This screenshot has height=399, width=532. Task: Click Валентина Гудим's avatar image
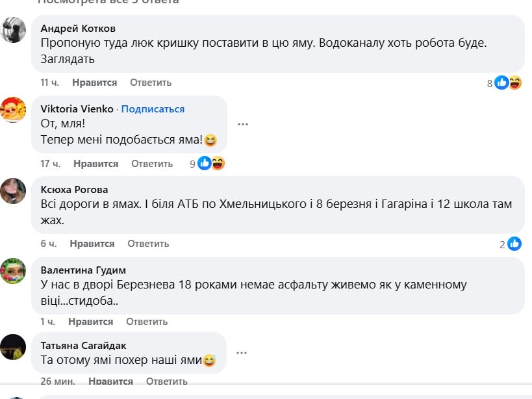[x=14, y=271]
